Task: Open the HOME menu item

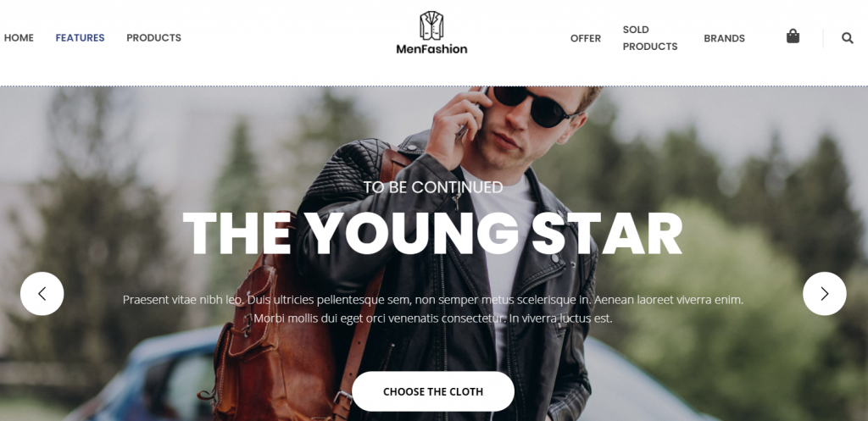Action: (19, 37)
